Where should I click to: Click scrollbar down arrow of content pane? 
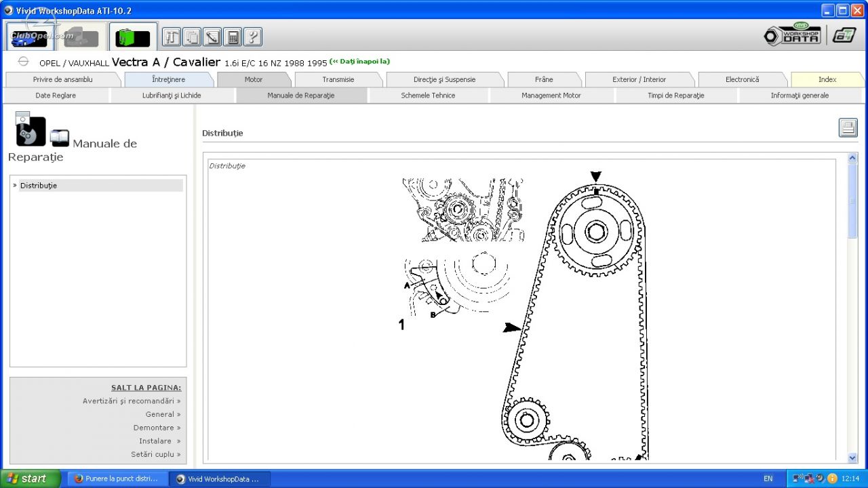click(852, 457)
